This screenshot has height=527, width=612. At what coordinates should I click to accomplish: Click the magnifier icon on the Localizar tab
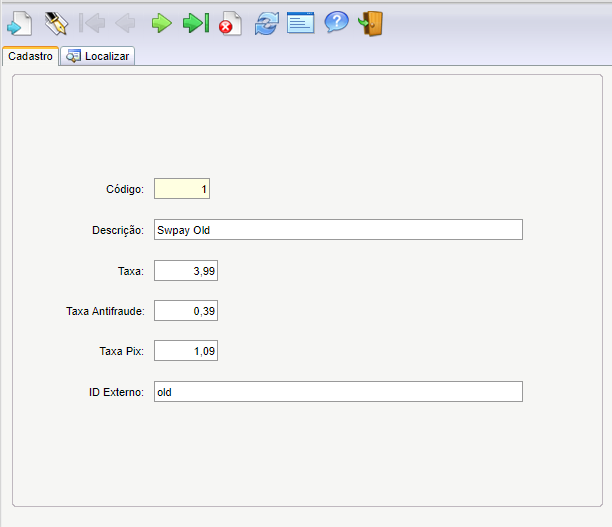(73, 56)
